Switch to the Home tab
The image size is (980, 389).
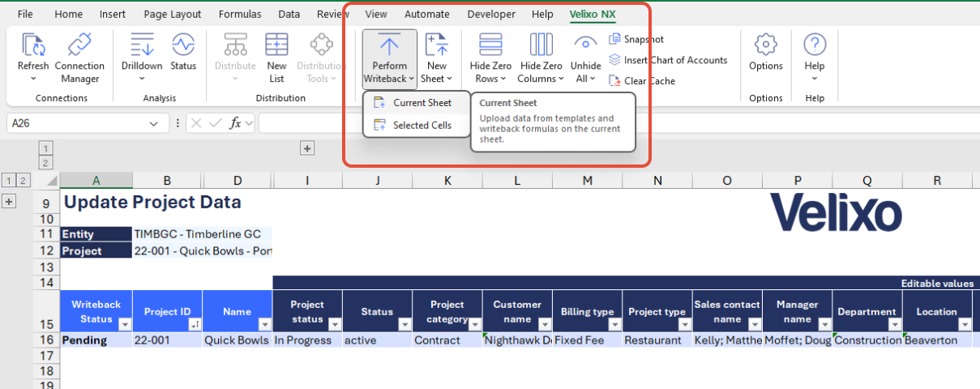[68, 14]
